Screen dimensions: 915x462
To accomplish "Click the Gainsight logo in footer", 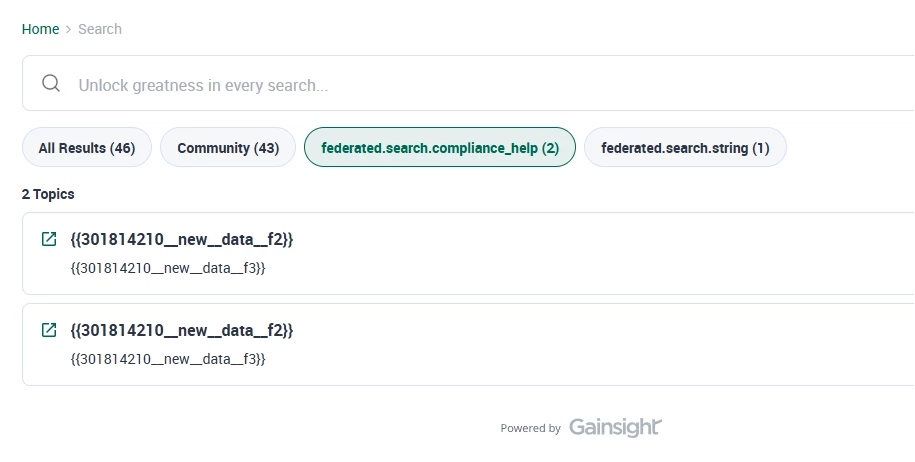I will click(x=615, y=428).
